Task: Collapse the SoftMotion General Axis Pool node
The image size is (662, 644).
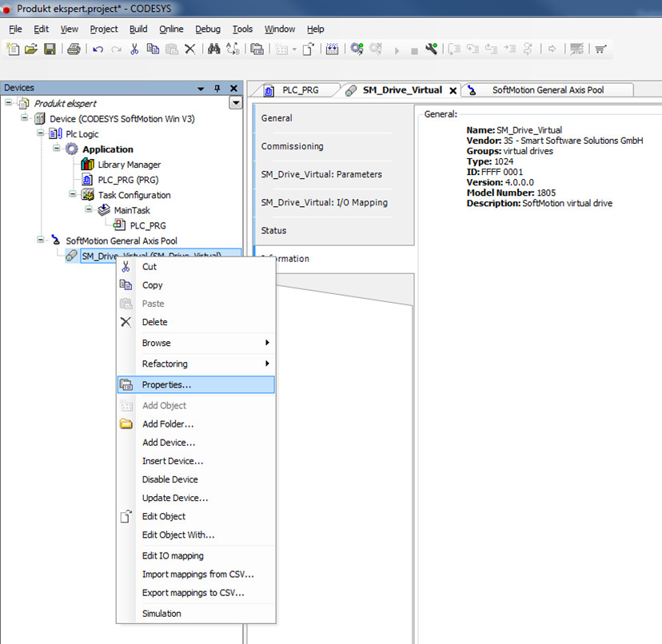Action: (41, 239)
